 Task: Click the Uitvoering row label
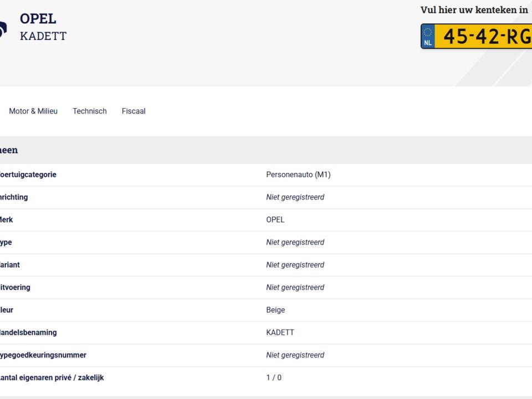(15, 288)
